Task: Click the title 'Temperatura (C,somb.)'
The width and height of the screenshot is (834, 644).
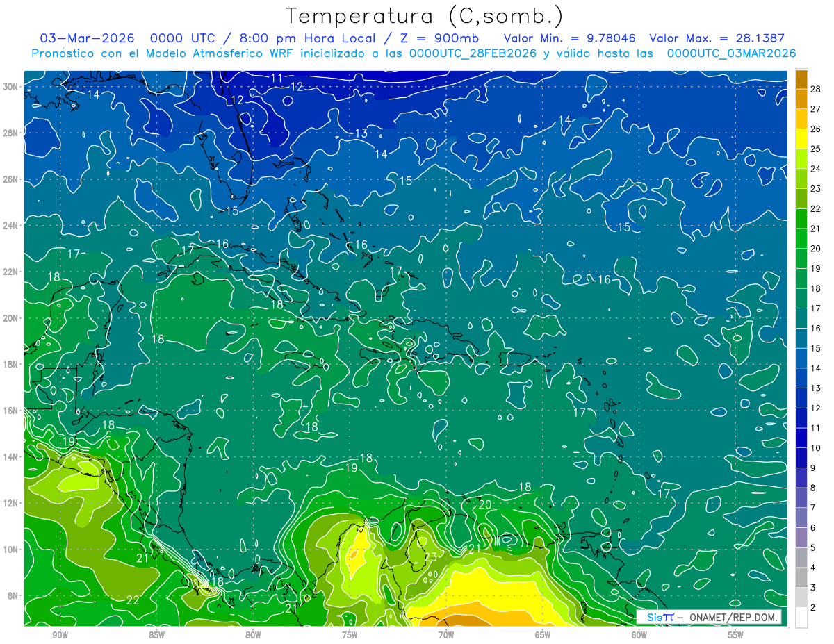Action: pyautogui.click(x=425, y=16)
